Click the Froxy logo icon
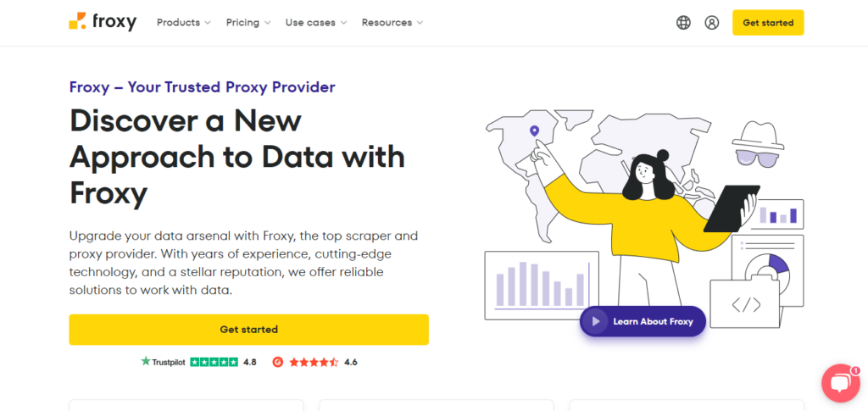Image resolution: width=868 pixels, height=411 pixels. pos(77,22)
